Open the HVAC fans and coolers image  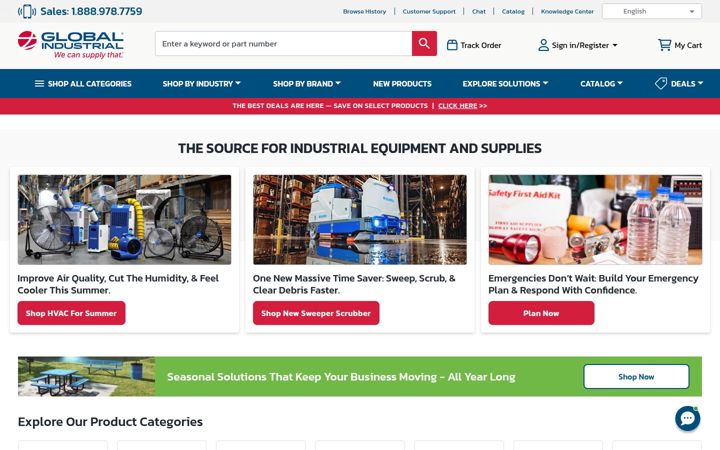(x=124, y=219)
